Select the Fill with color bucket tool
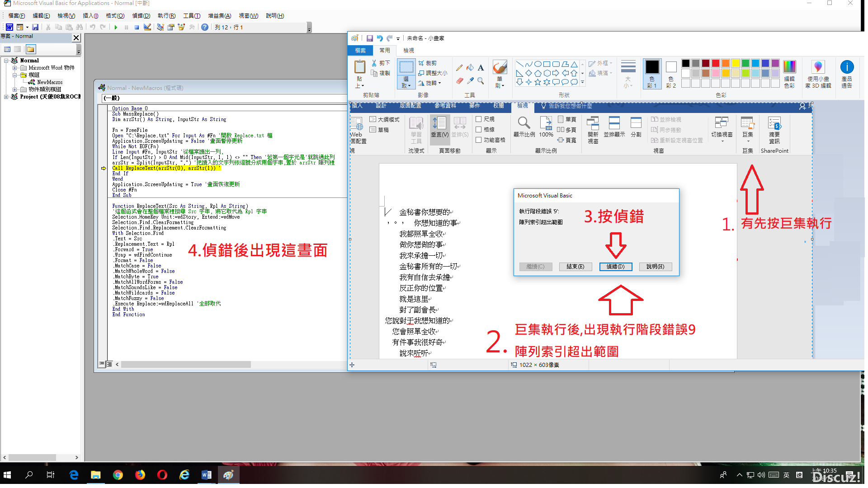Screen dimensions: 868x488 click(x=470, y=68)
